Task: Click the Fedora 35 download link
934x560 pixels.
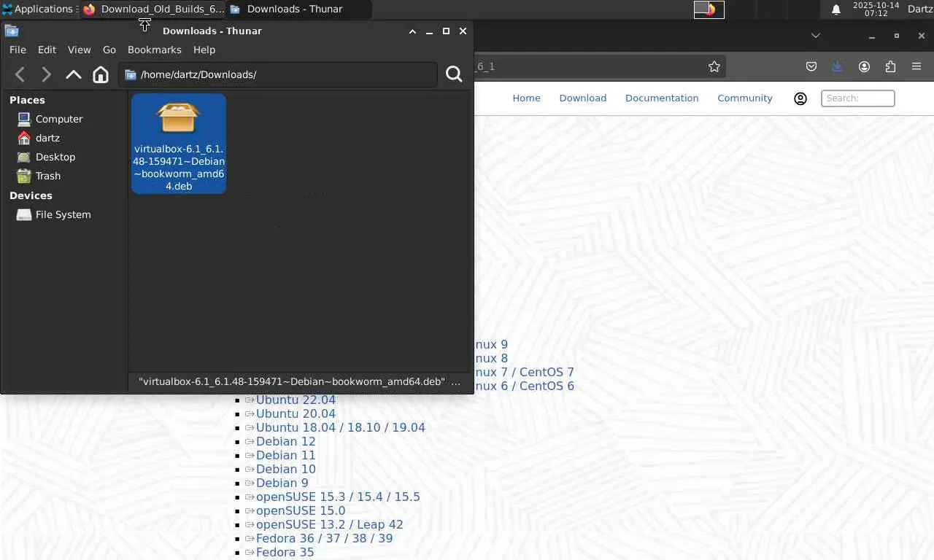Action: point(285,553)
